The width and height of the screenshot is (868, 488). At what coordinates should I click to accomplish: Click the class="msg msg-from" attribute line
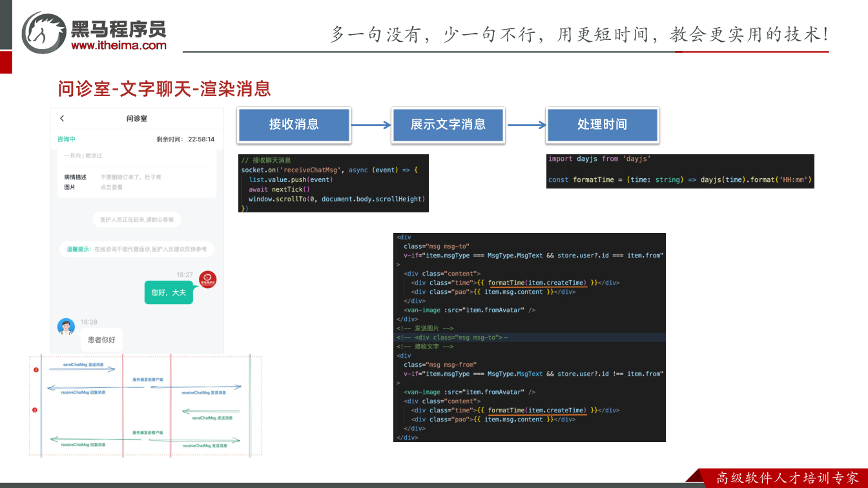pos(440,365)
